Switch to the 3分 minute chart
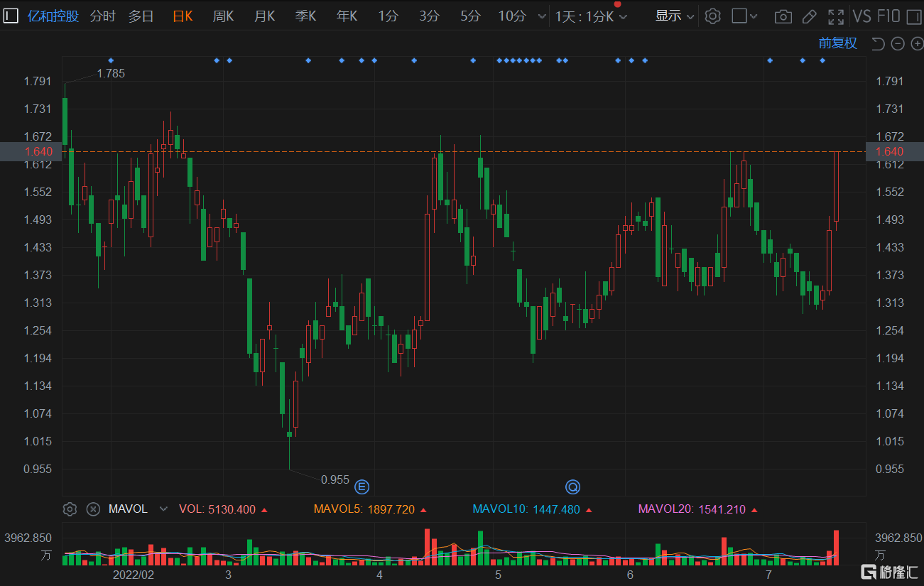This screenshot has width=924, height=586. [x=429, y=16]
